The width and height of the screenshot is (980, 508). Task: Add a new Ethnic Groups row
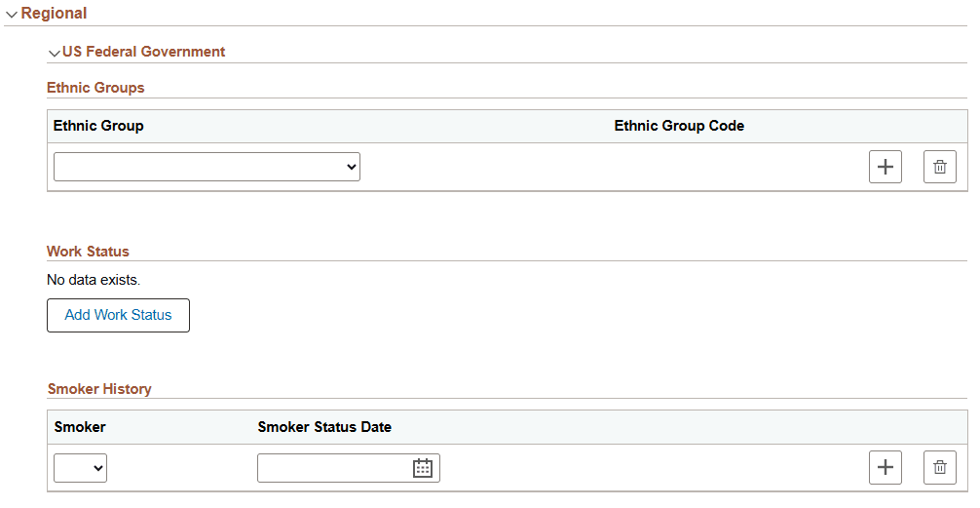pos(885,167)
